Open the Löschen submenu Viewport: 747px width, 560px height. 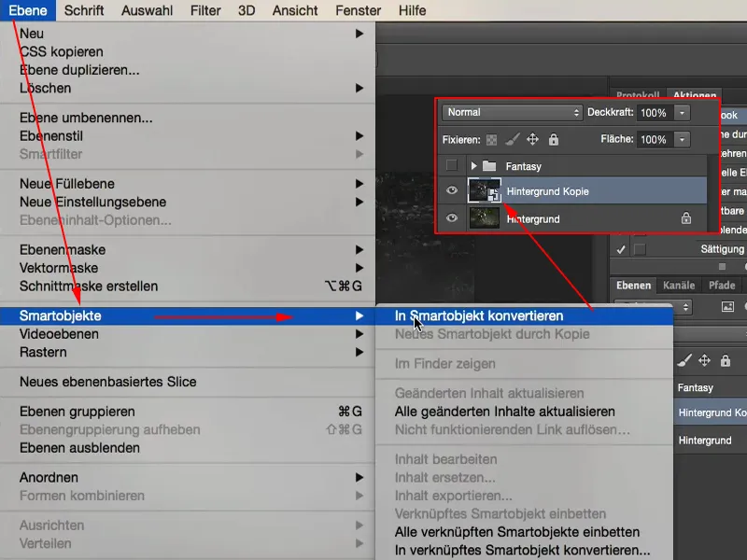[188, 88]
